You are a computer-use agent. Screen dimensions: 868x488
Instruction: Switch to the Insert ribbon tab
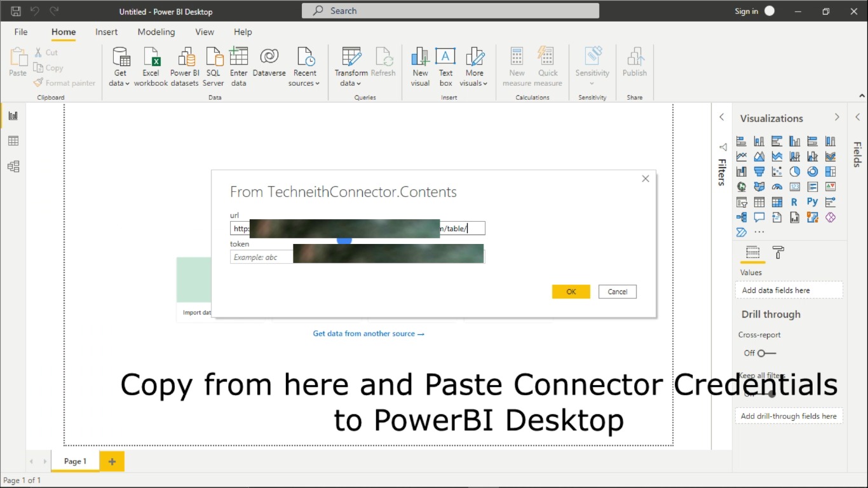[107, 32]
